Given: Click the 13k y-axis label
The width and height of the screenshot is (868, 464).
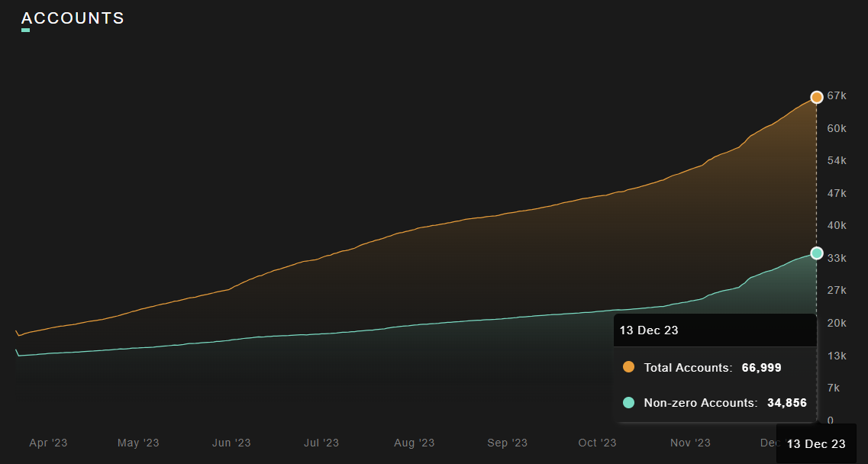Looking at the screenshot, I should tap(837, 356).
